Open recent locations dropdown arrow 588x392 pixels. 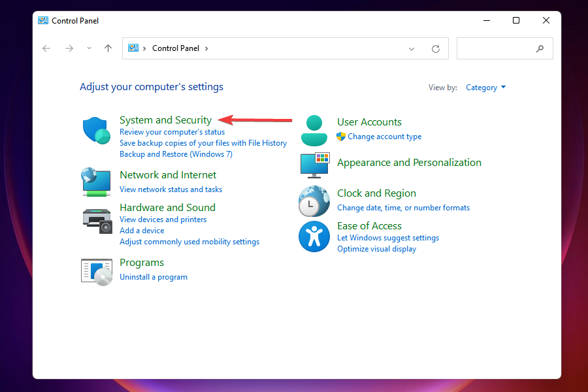[x=89, y=48]
